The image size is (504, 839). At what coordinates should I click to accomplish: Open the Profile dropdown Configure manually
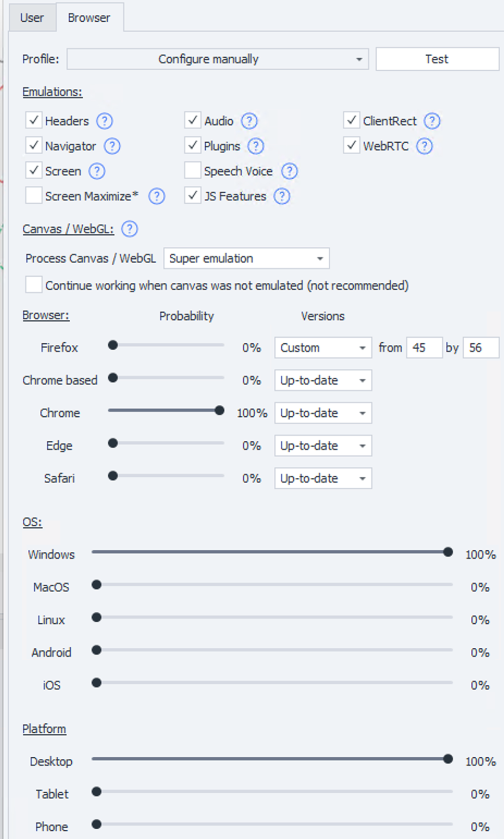coord(218,59)
